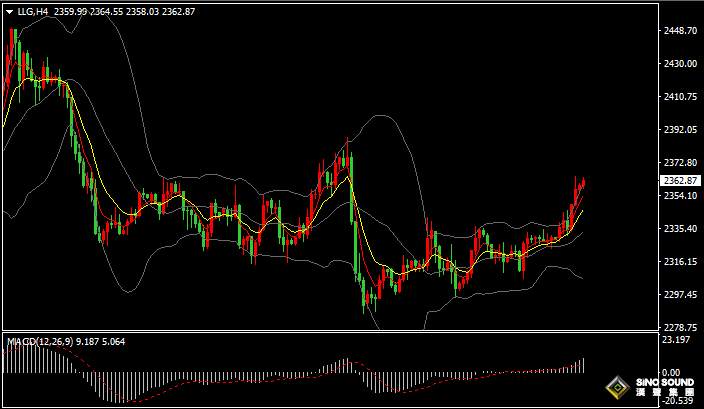Click the LLG,H4 symbol label
Screen dimensions: 704x409
[x=33, y=12]
